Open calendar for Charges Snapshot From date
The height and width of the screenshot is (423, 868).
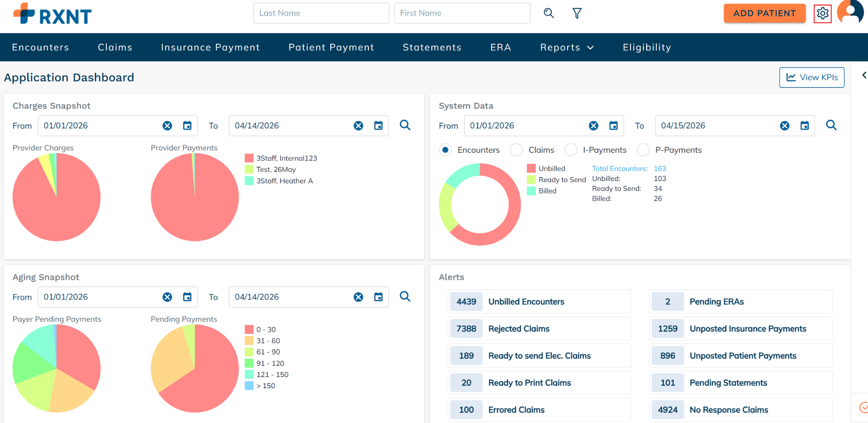point(187,126)
